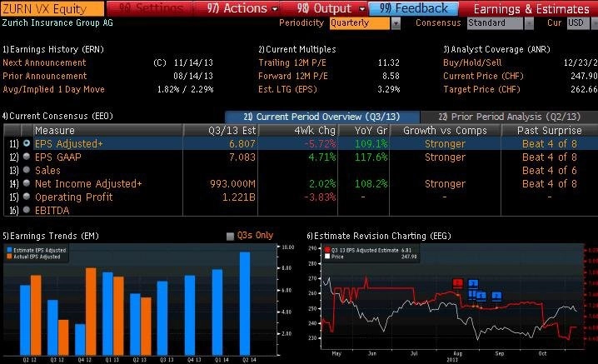Click the 4Wk Chg column header
The height and width of the screenshot is (364, 598).
click(298, 131)
